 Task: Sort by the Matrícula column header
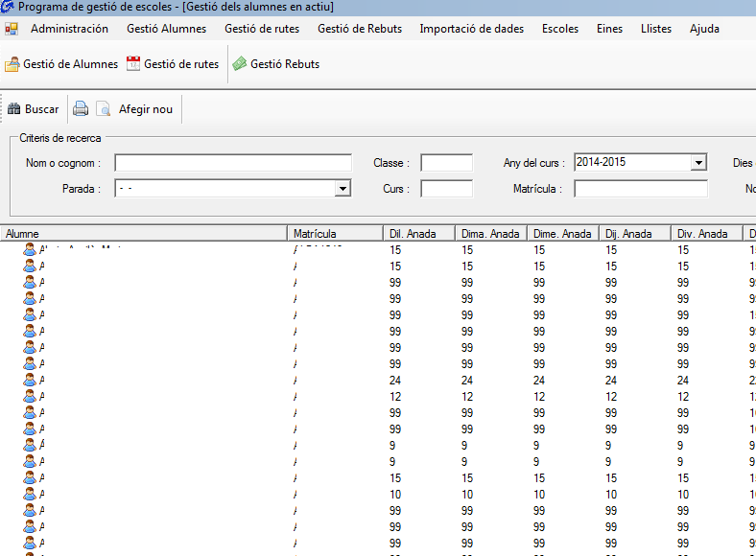(x=336, y=234)
